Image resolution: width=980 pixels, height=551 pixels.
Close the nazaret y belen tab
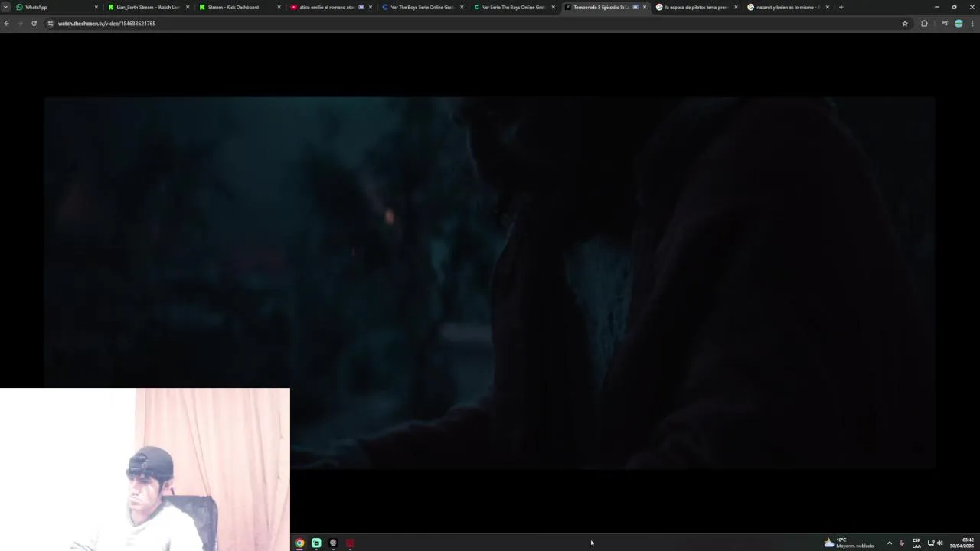[x=827, y=7]
